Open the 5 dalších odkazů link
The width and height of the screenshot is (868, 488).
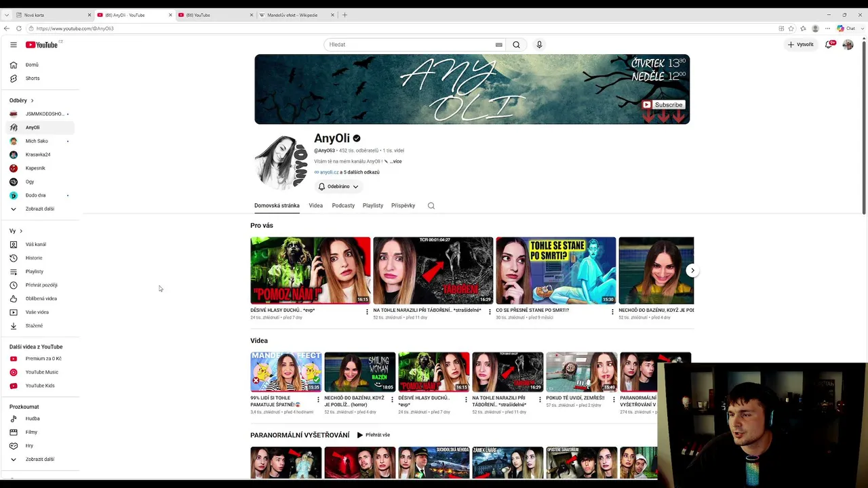361,172
